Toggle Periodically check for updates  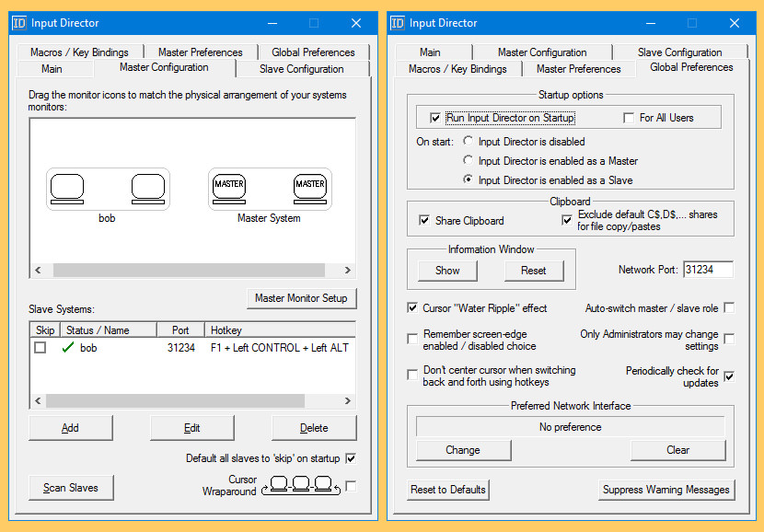click(729, 376)
